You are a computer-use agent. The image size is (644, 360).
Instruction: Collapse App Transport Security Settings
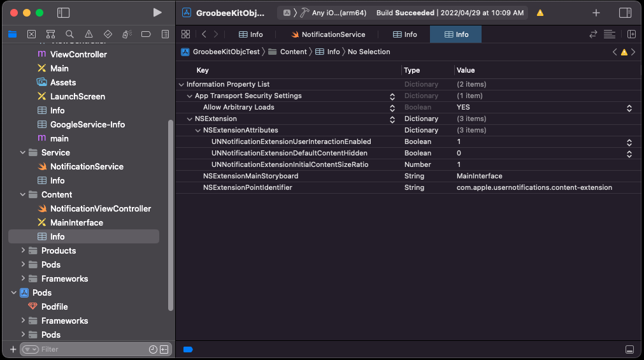click(189, 96)
